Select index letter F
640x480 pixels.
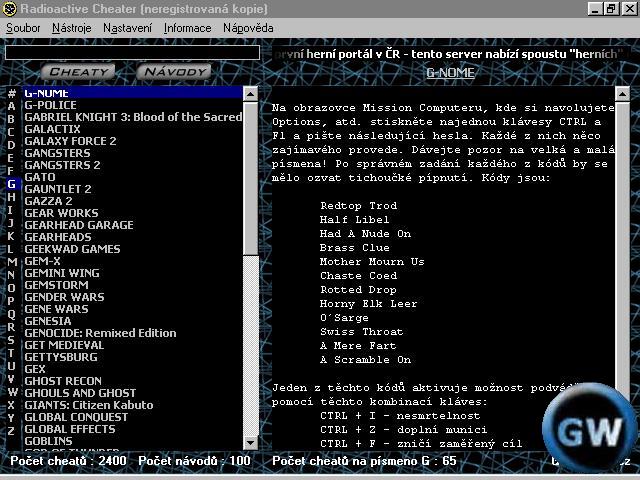point(11,171)
